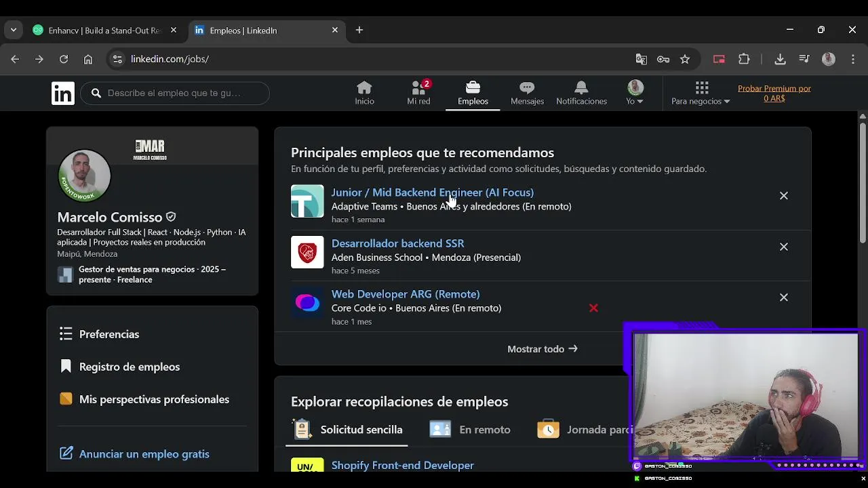The width and height of the screenshot is (868, 488).
Task: Open the browser downloads
Action: coord(780,59)
